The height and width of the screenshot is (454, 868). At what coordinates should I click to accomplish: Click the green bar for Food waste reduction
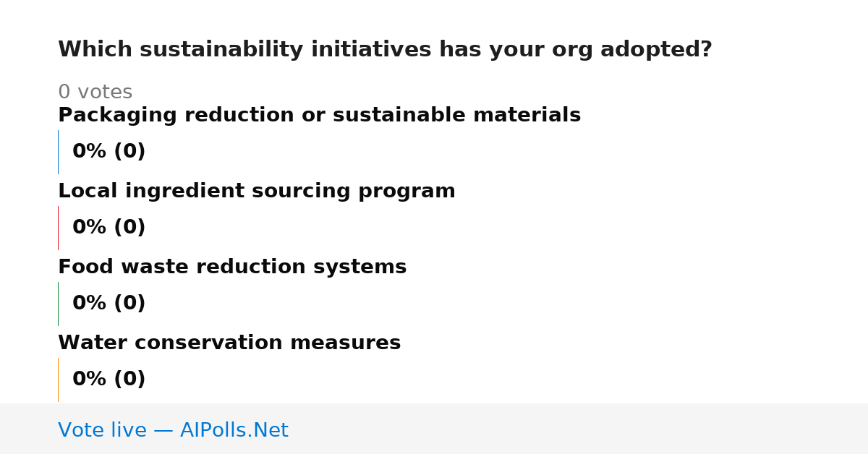(58, 304)
